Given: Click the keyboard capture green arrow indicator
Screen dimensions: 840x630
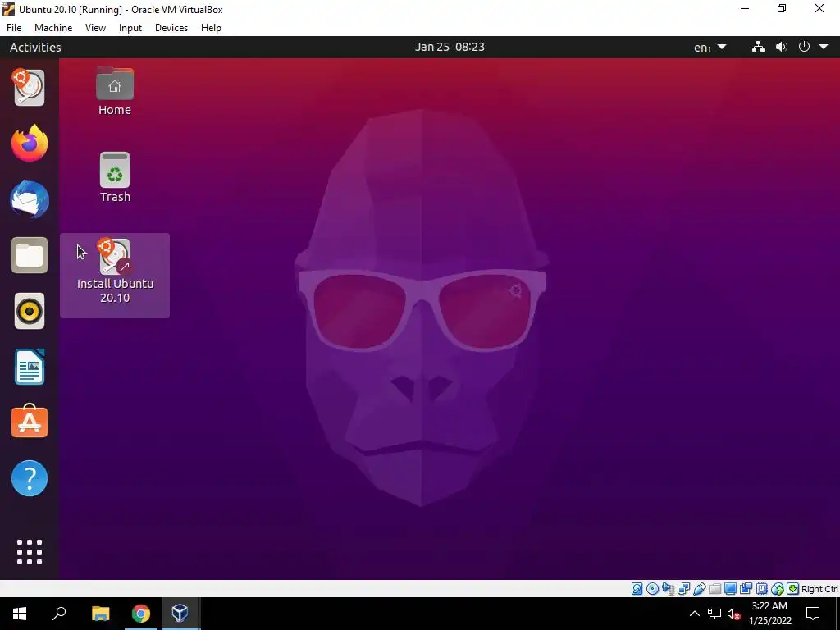Looking at the screenshot, I should coord(793,589).
